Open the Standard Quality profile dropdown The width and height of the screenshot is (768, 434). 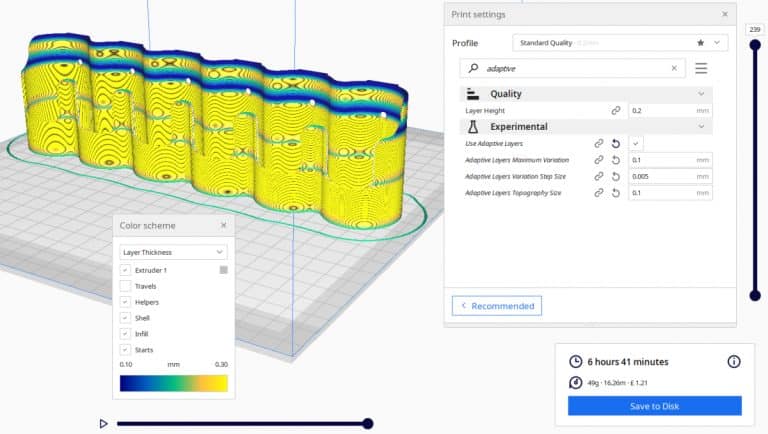coord(620,43)
